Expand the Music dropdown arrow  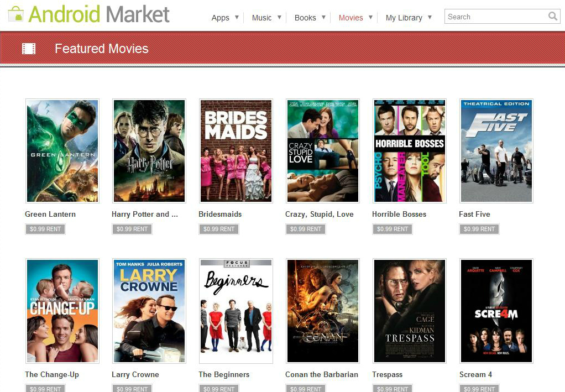point(279,17)
